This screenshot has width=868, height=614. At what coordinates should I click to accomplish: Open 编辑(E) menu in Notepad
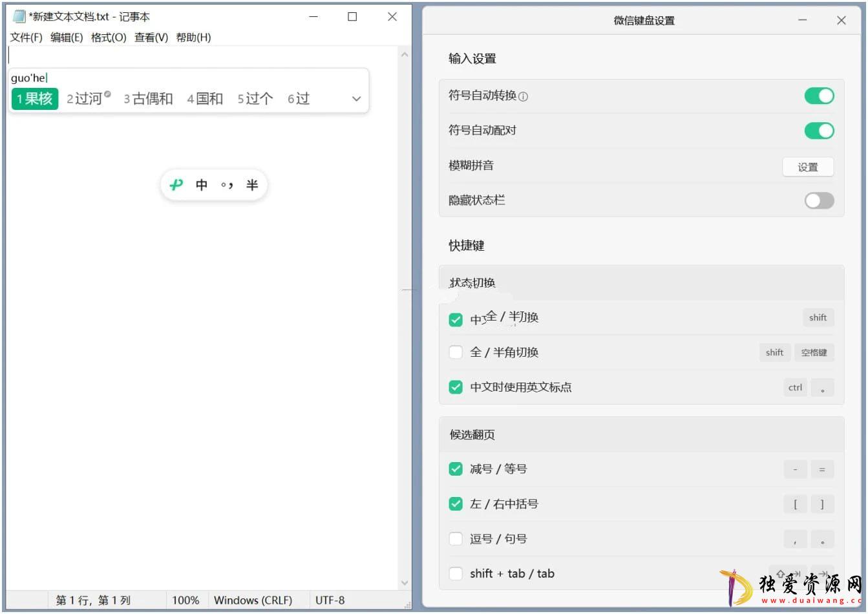point(67,37)
